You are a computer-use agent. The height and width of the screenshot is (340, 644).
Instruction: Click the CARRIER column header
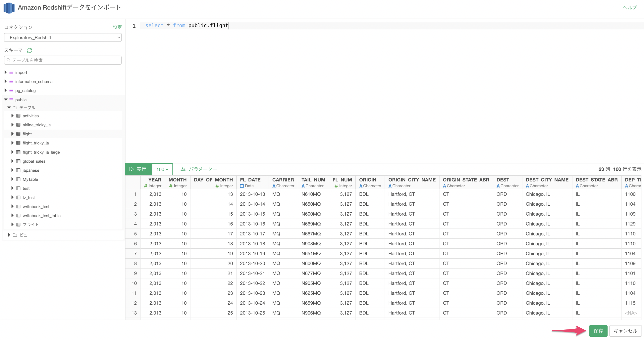(283, 183)
